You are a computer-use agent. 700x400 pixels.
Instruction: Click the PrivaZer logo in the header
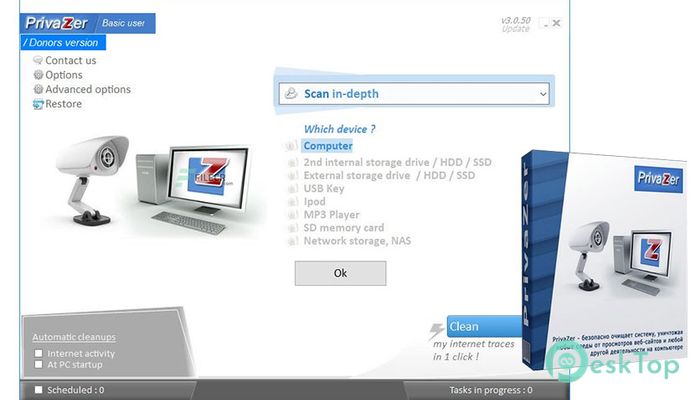[57, 23]
